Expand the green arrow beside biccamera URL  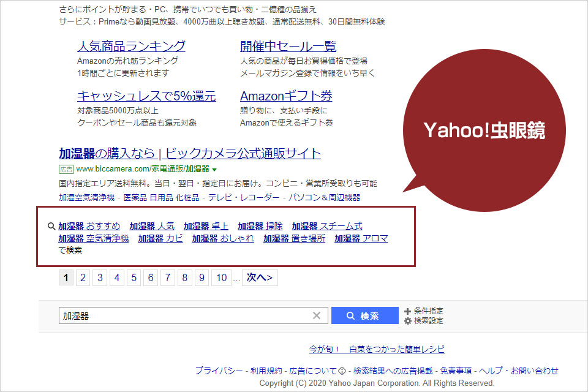[215, 169]
